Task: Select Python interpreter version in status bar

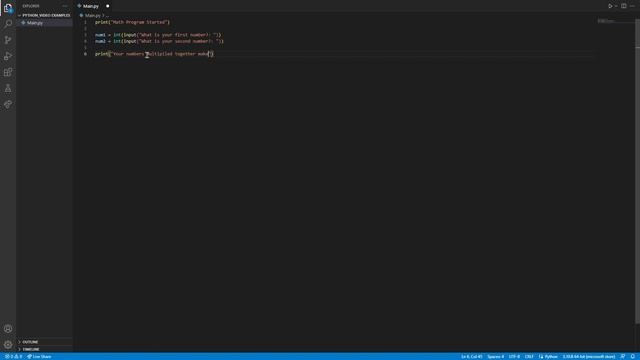Action: [588, 357]
